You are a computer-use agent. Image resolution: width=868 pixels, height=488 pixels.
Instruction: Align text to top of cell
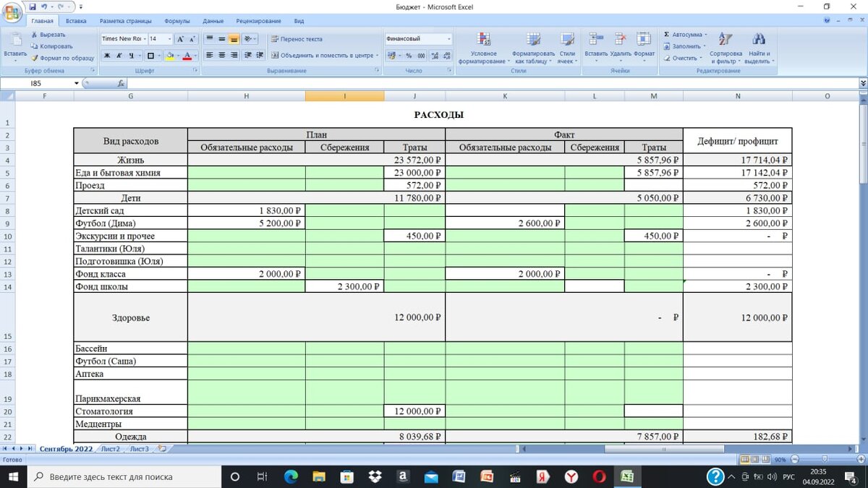coord(210,39)
